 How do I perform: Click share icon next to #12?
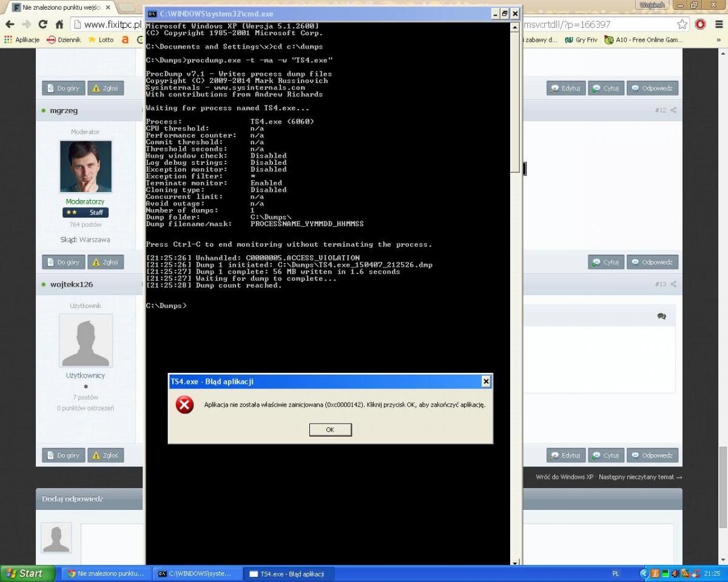(x=673, y=110)
